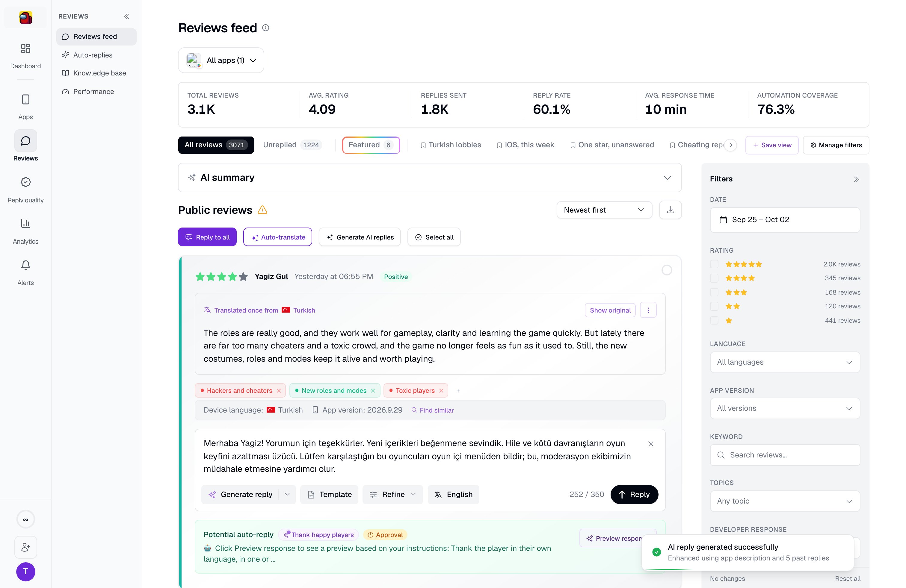
Task: Open the Generate reply options arrow
Action: (287, 494)
